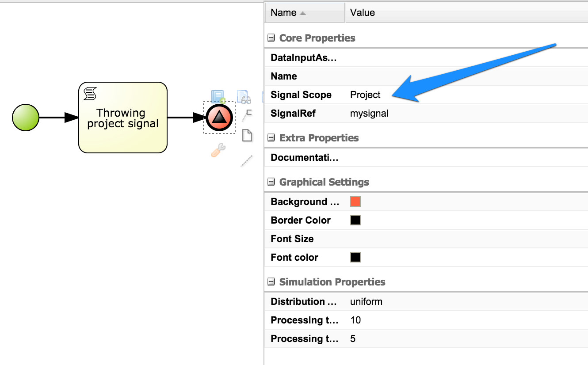This screenshot has width=588, height=365.
Task: Pick the Font color black swatch
Action: [355, 258]
